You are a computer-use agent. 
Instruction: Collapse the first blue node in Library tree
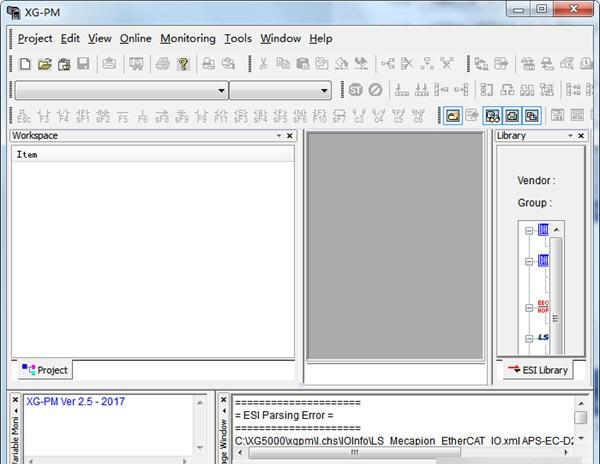(529, 231)
